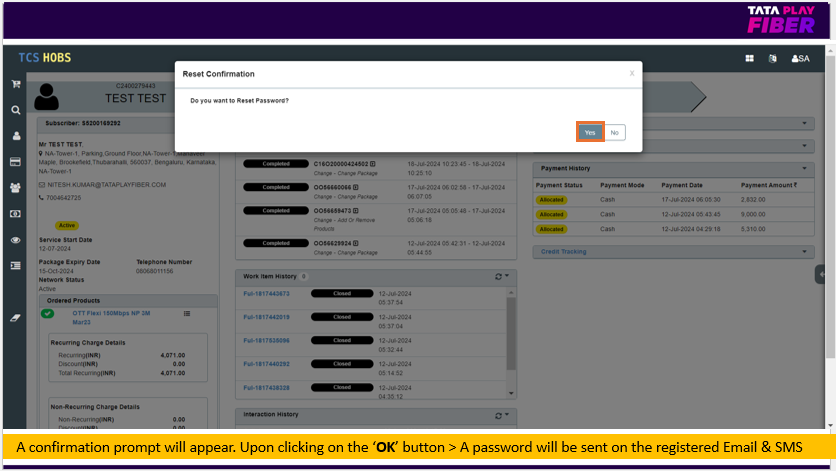Open OTT Flexi 150Mbps NP 3M product link
Viewport: 836px width, 471px height.
(111, 317)
